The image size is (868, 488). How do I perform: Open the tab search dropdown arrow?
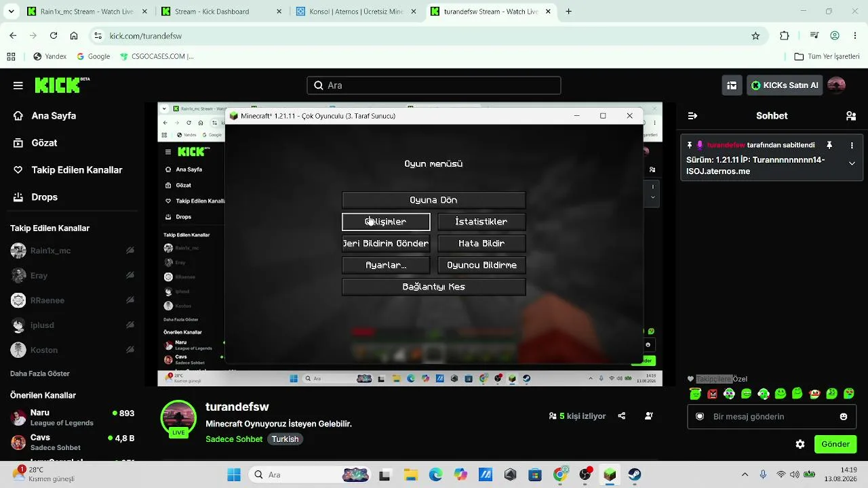11,12
